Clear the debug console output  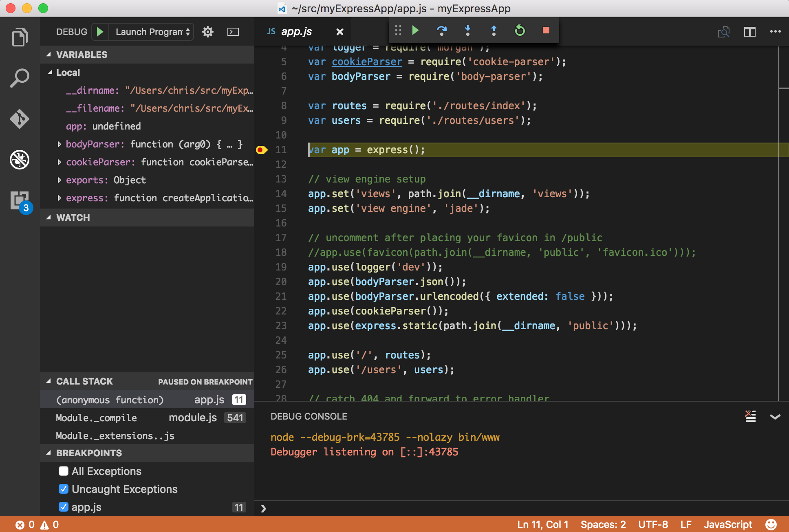point(750,416)
